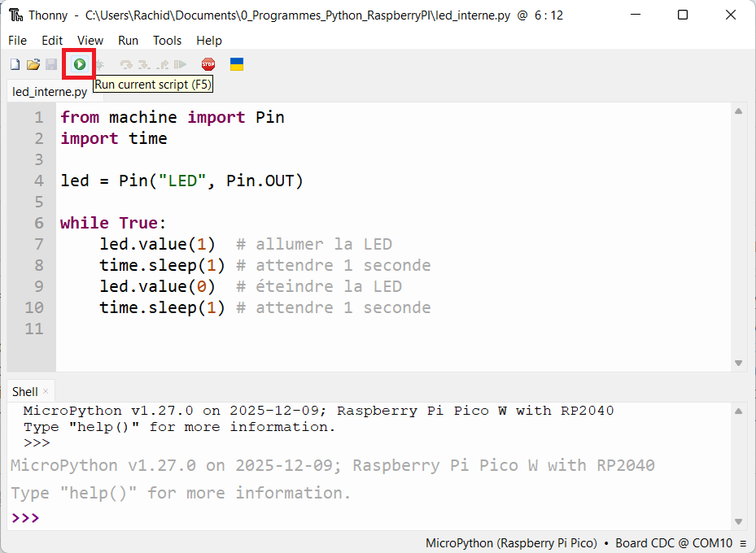This screenshot has height=553, width=756.
Task: Click the Debug current script bug icon
Action: click(99, 64)
